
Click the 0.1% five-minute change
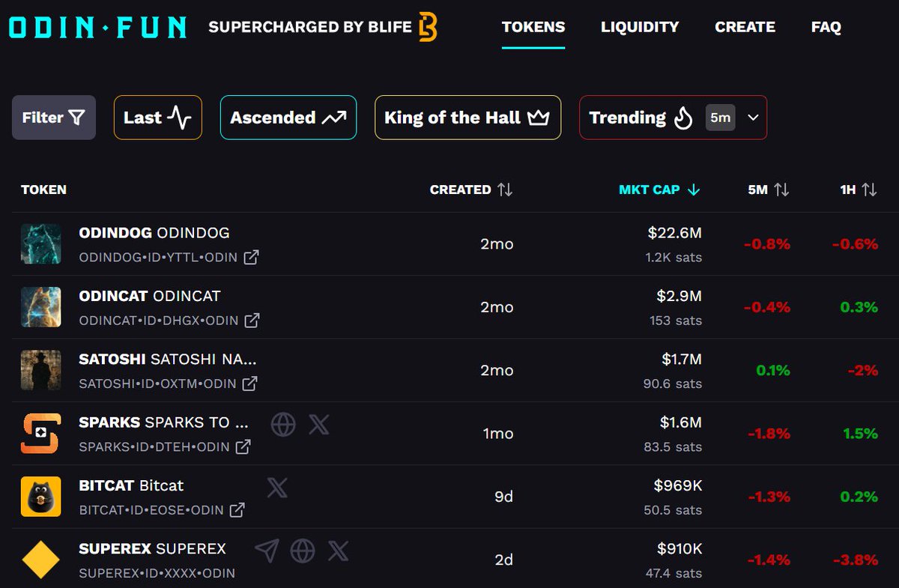click(x=772, y=370)
